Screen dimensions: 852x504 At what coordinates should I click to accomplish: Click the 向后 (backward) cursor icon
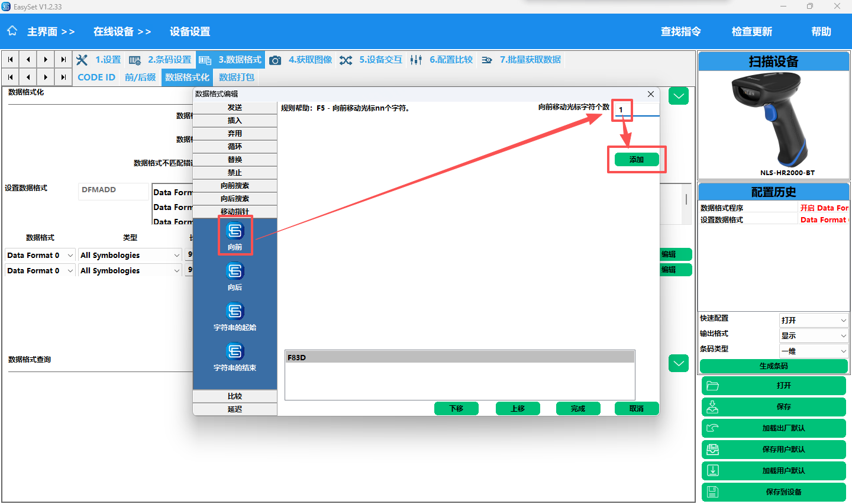(235, 271)
